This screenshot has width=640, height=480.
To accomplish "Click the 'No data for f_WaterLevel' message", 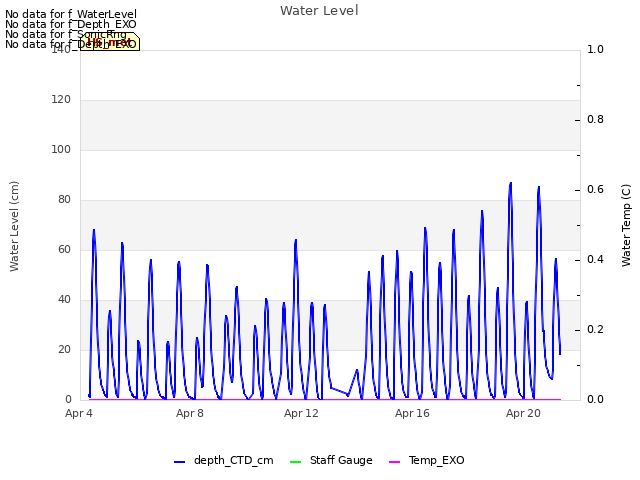I will (71, 14).
